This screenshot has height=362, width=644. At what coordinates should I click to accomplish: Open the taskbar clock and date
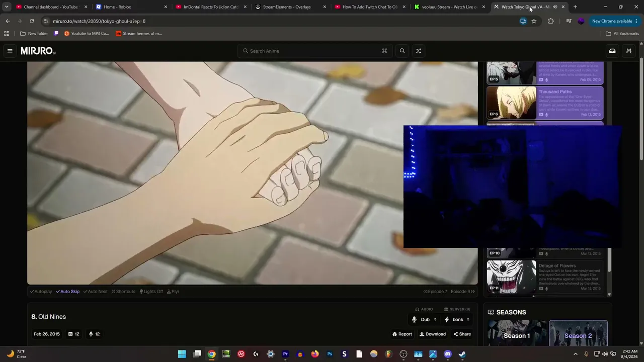pyautogui.click(x=629, y=354)
